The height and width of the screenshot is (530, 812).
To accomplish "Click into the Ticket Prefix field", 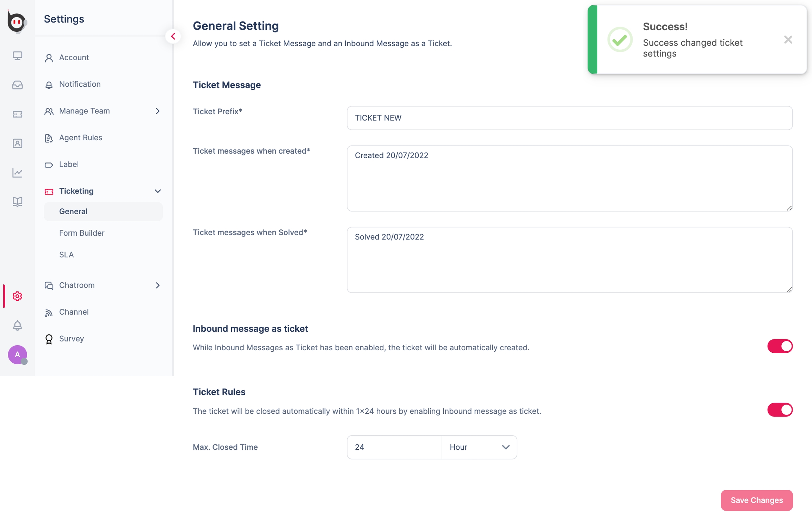I will pos(570,118).
